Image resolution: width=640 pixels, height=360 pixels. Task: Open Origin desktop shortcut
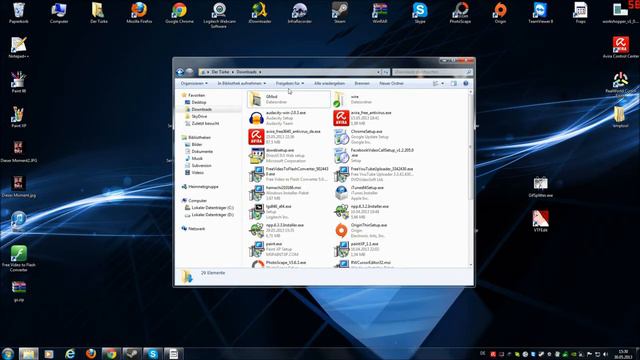(500, 13)
